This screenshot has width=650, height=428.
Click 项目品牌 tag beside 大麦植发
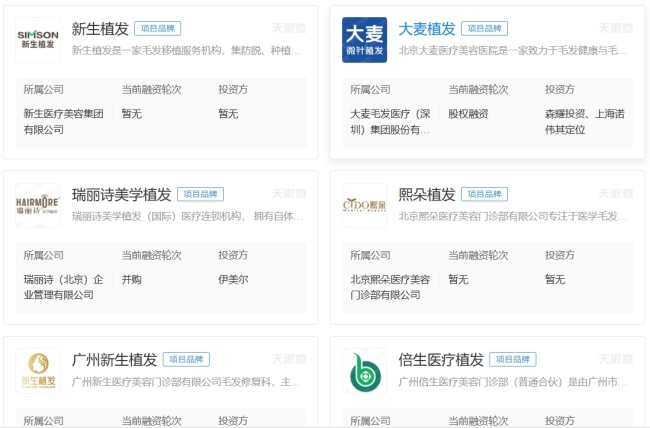tap(484, 29)
